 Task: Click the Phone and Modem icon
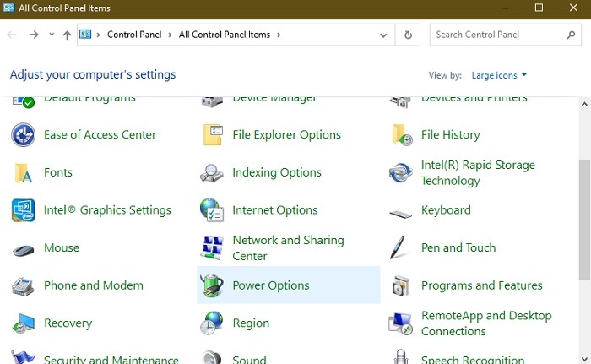coord(23,286)
